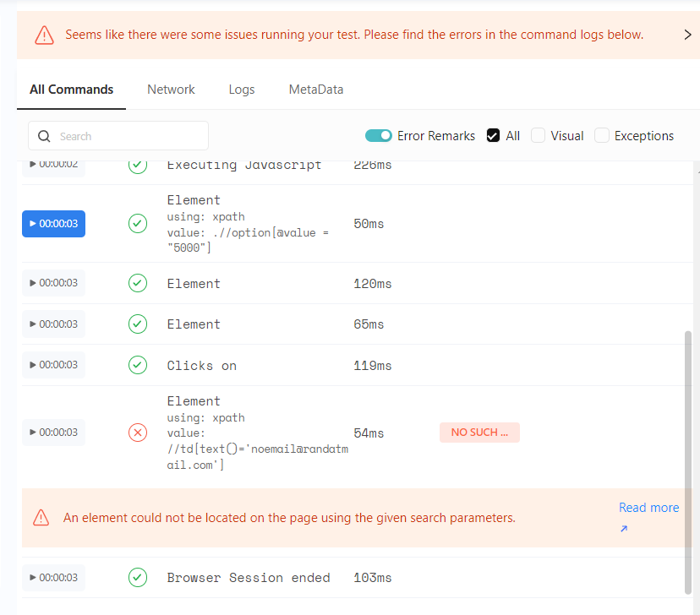Click the warning icon beside the element-not-located message
The image size is (700, 615).
pyautogui.click(x=41, y=517)
